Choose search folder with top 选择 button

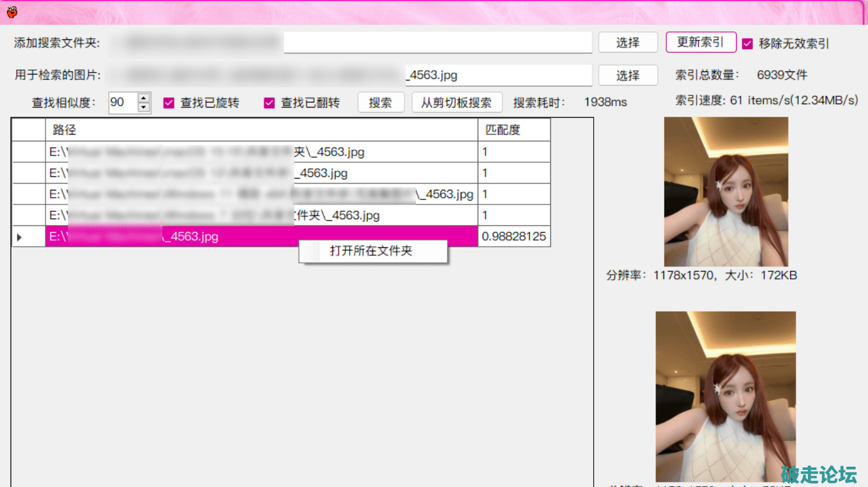627,43
